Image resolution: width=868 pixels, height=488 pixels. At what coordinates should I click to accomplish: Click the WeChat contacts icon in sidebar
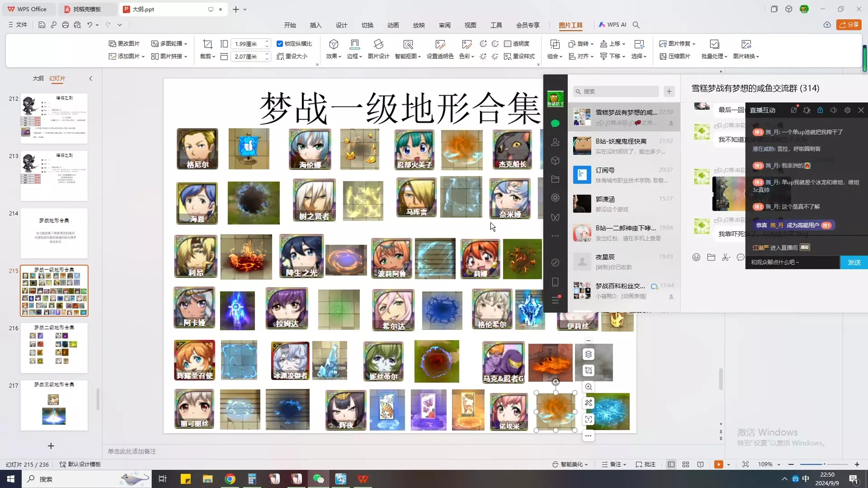(x=555, y=142)
